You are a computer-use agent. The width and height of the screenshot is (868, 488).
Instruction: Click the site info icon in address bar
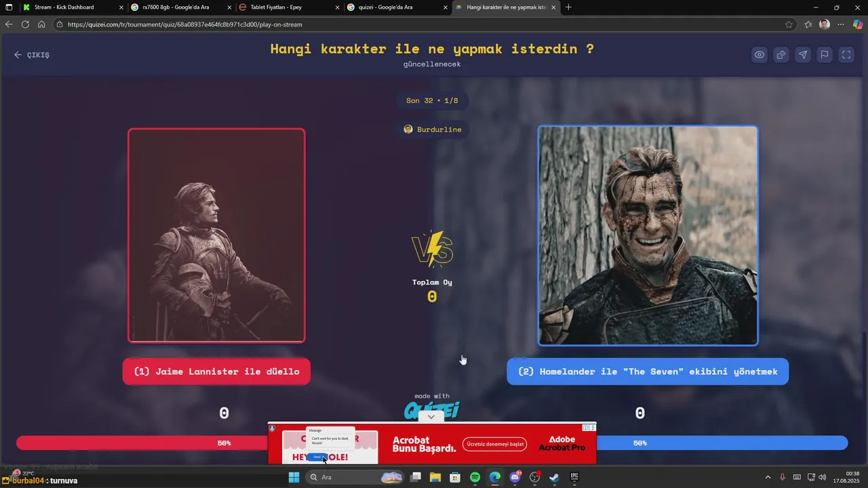pos(60,24)
